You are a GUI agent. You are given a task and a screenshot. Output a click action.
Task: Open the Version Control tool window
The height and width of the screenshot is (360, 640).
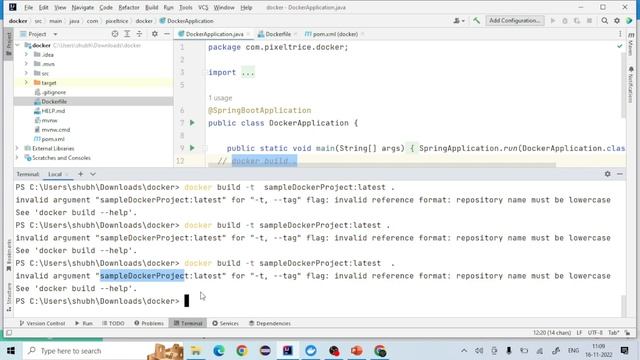(x=42, y=323)
